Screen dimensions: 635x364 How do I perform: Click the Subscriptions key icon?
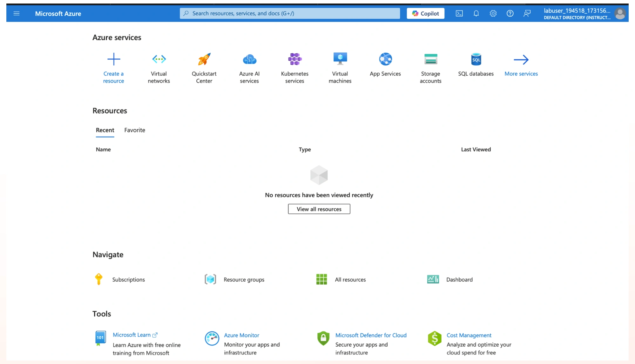pyautogui.click(x=98, y=279)
